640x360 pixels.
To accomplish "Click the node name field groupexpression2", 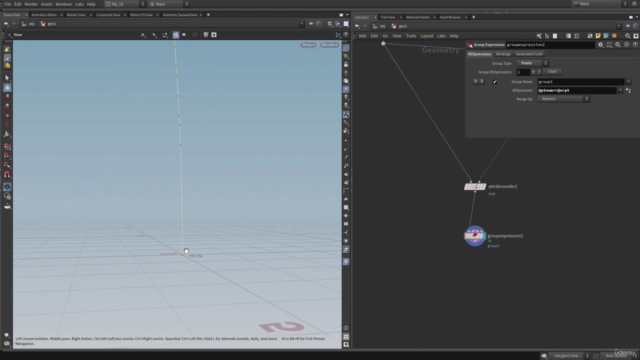I will coord(550,45).
